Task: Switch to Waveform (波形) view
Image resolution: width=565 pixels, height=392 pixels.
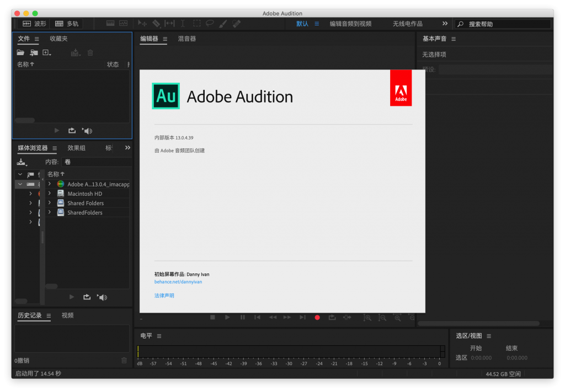Action: click(x=34, y=24)
